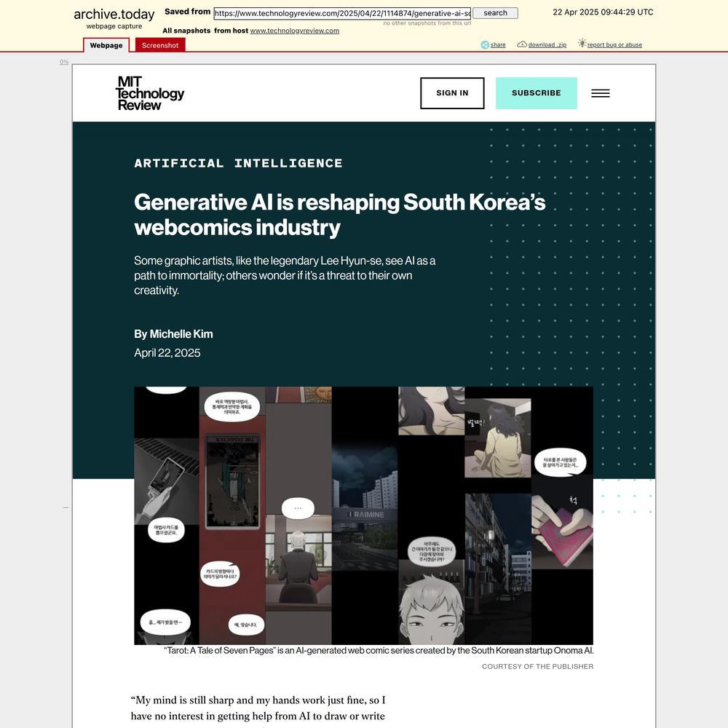
Task: Click the download cloud icon
Action: (x=522, y=44)
